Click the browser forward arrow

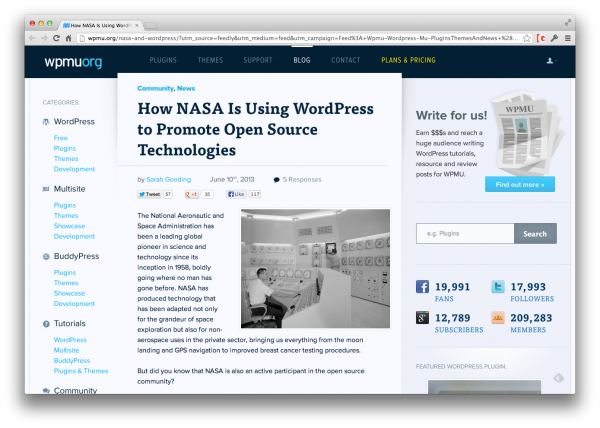click(x=44, y=38)
